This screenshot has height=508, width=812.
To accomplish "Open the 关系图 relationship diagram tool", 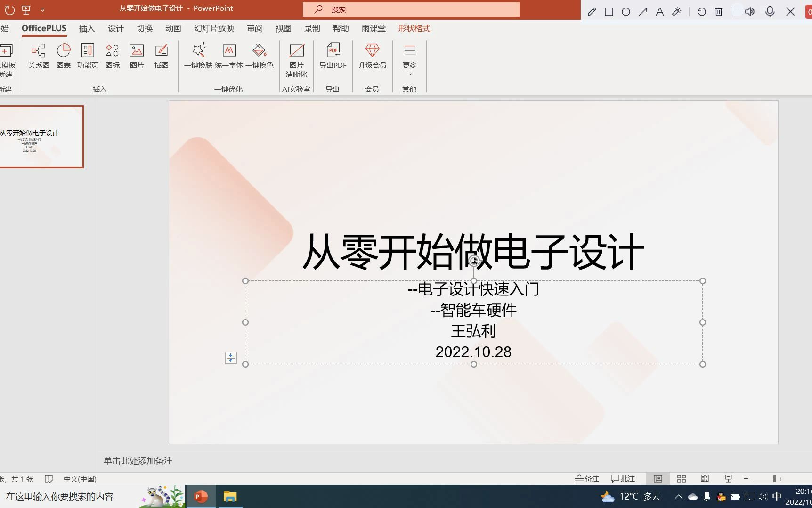I will pyautogui.click(x=39, y=56).
